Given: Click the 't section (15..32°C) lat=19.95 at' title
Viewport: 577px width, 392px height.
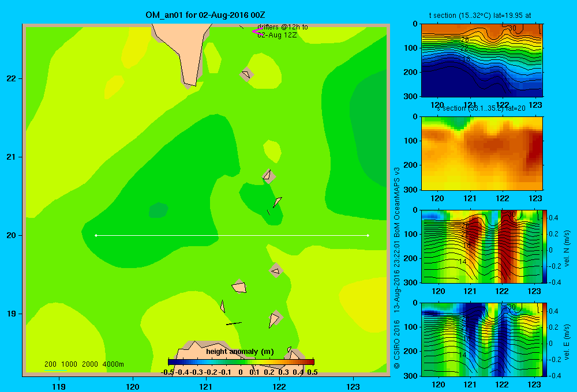Looking at the screenshot, I should click(x=480, y=16).
